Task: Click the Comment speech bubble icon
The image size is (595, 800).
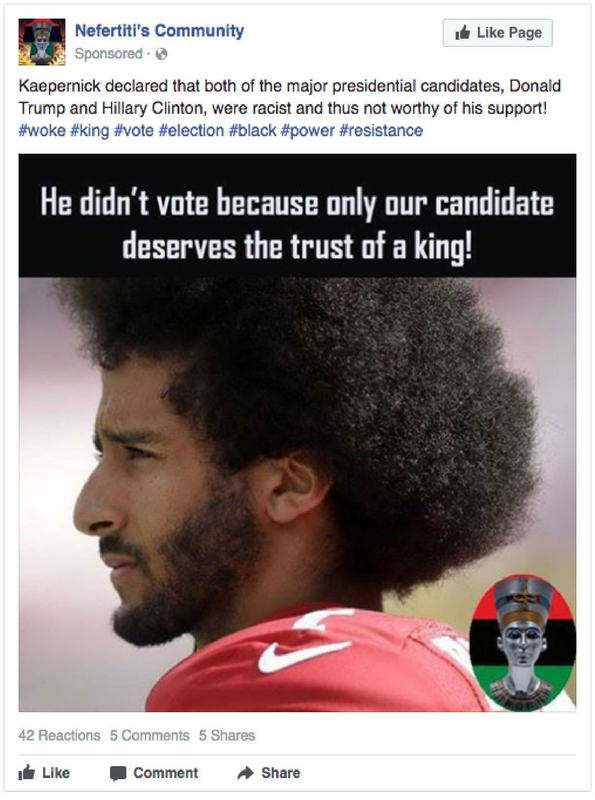Action: [118, 773]
